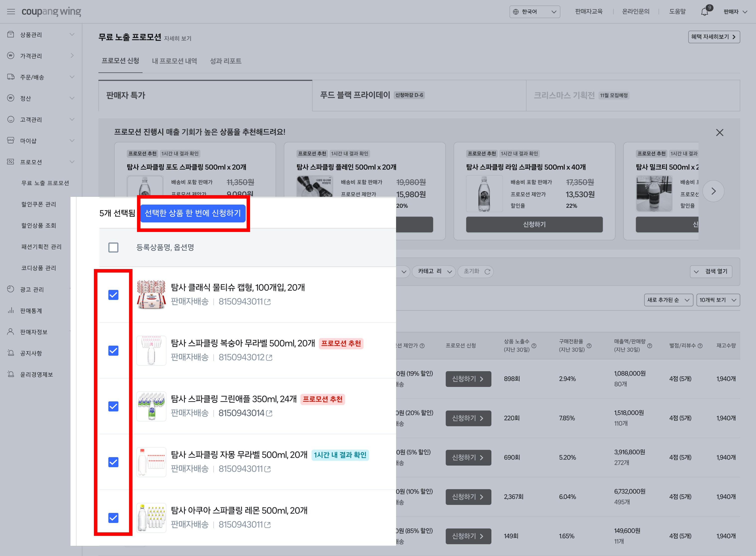Switch to the 성과 리포트 tab
The height and width of the screenshot is (556, 756).
click(x=226, y=61)
